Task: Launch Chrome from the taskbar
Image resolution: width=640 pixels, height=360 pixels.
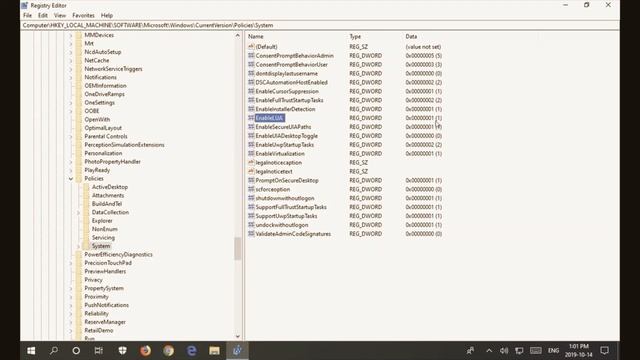Action: click(169, 351)
